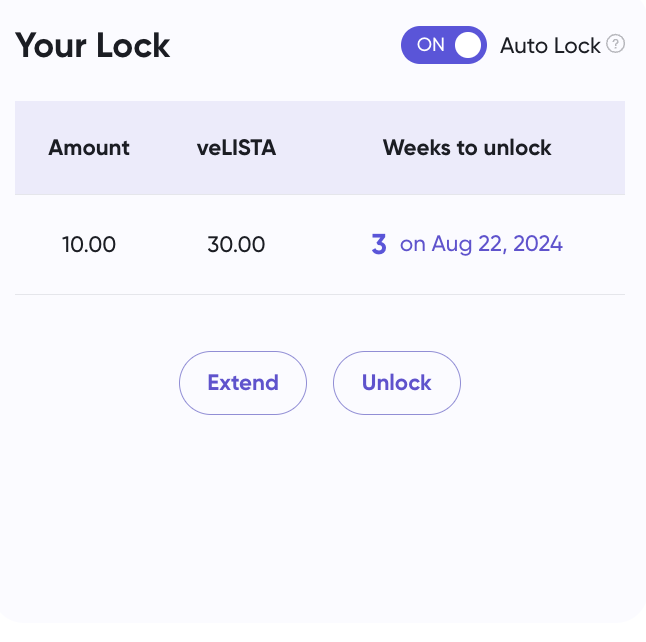Click the 30.00 veLISTA value
Screen dimensions: 646x642
click(x=236, y=244)
